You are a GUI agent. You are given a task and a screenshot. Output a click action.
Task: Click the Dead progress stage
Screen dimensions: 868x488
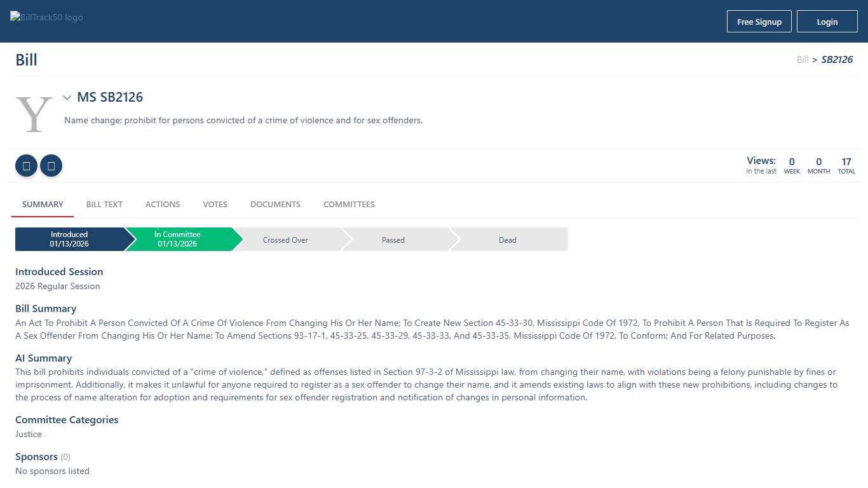(x=507, y=240)
